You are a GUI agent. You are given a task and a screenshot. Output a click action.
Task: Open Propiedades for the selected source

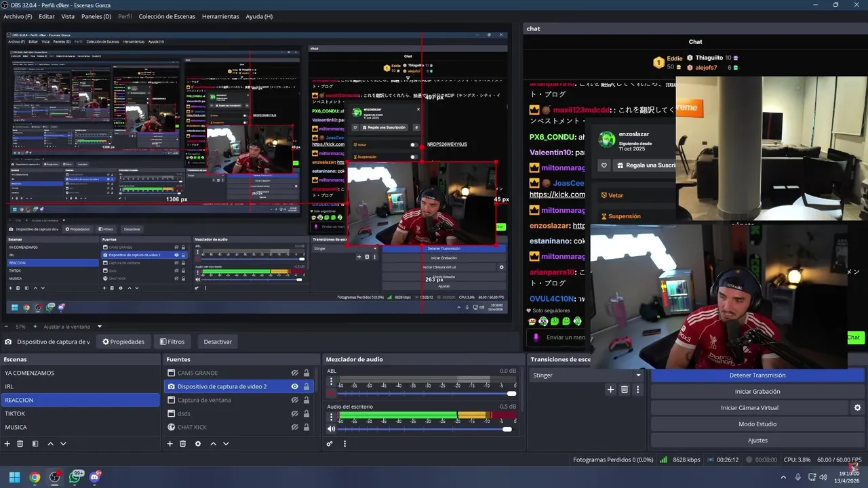123,342
